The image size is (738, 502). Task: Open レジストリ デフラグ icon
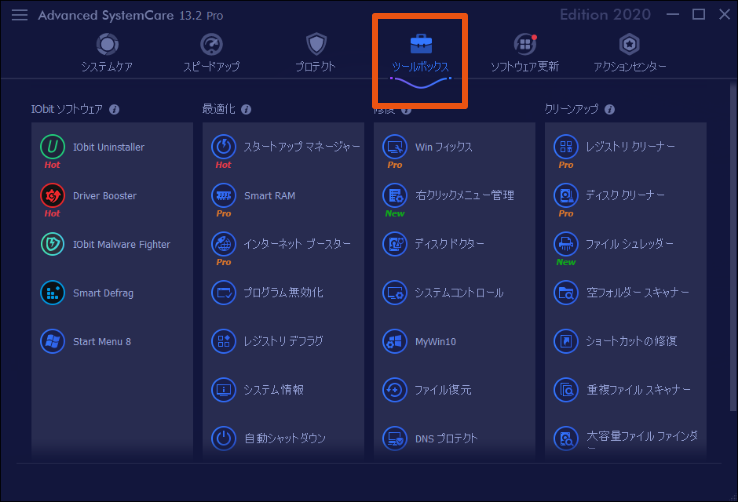click(224, 341)
